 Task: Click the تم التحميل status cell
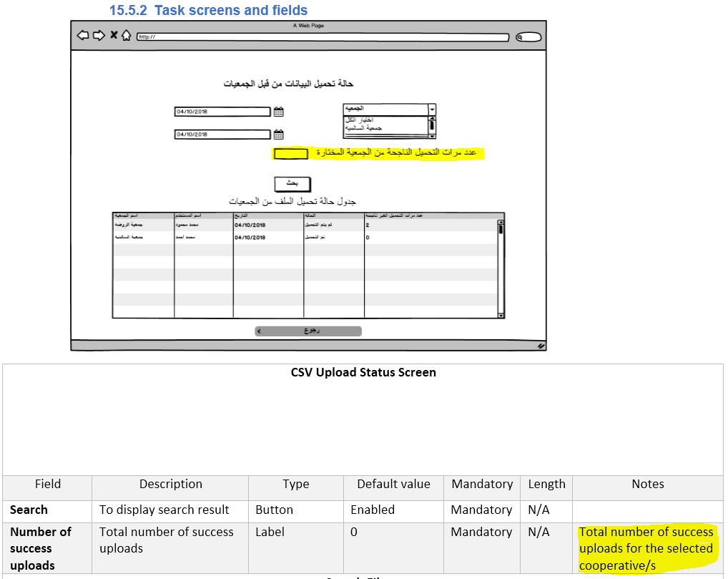334,237
